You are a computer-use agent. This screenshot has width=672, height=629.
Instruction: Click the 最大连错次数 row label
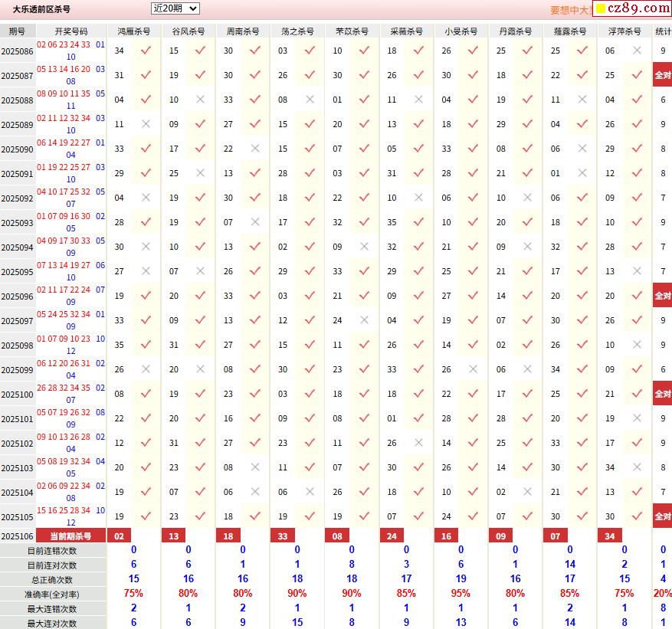[x=52, y=609]
